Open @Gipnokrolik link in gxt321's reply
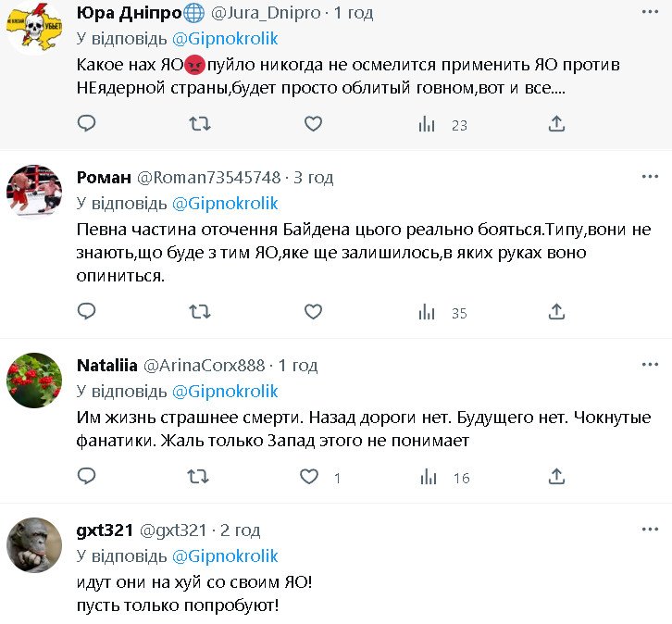Image resolution: width=672 pixels, height=624 pixels. point(224,555)
